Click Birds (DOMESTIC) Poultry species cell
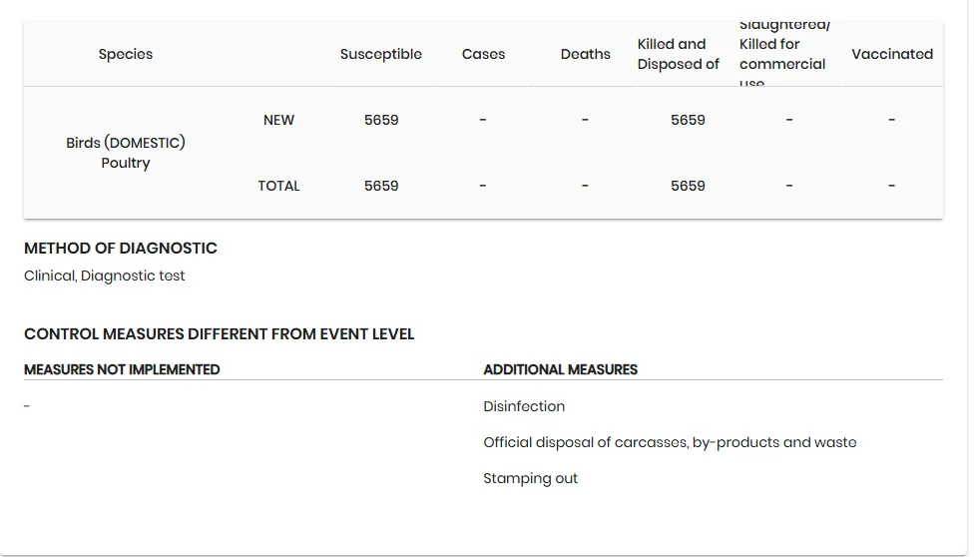This screenshot has width=980, height=557. 126,153
